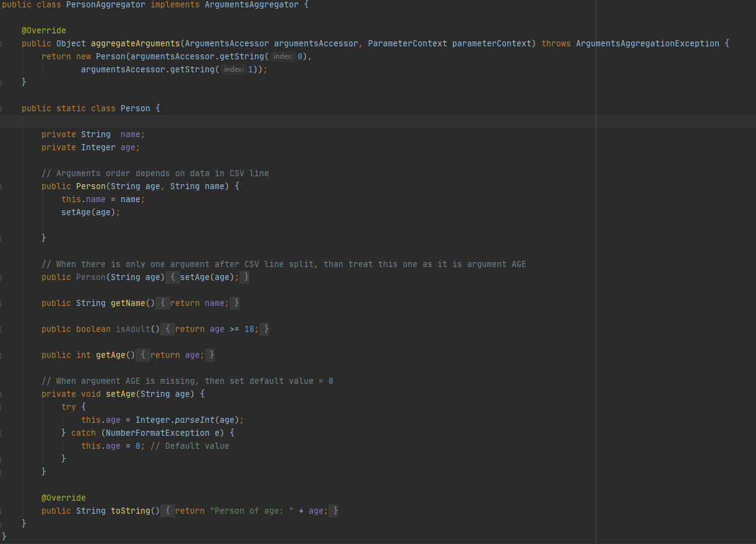
Task: Click the parseInt method call
Action: pos(194,420)
